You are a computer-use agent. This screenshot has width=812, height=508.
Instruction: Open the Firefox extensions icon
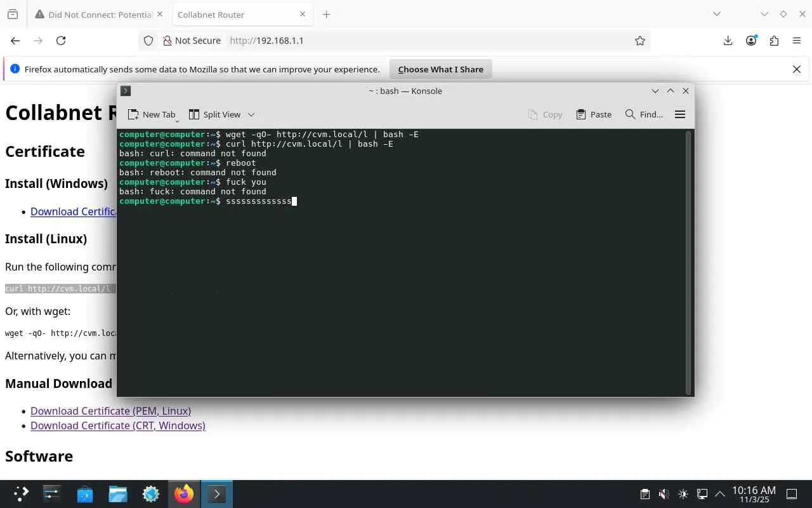click(774, 41)
